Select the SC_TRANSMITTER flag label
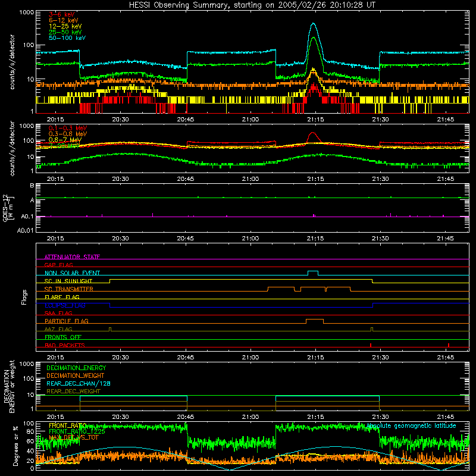 tap(68, 289)
